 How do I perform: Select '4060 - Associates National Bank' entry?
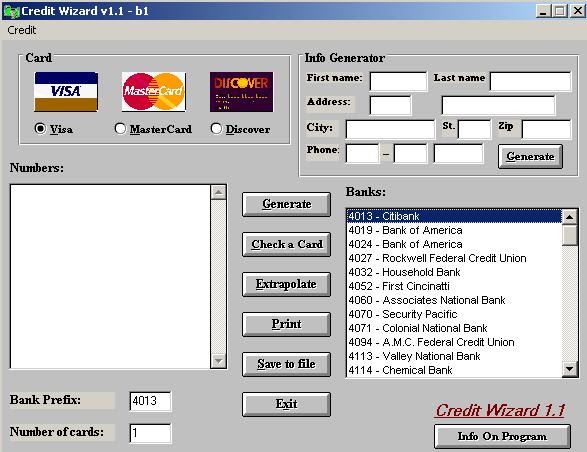click(454, 300)
